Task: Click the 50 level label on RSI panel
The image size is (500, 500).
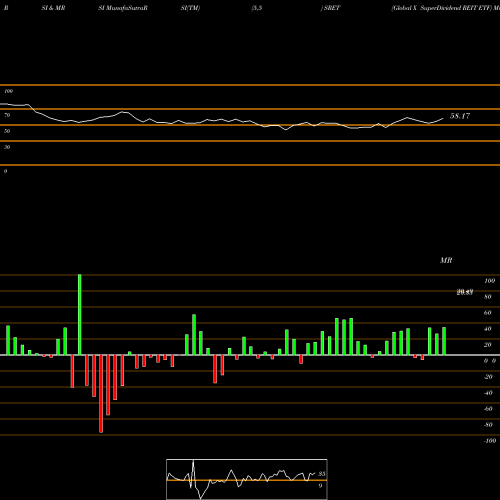Action: 7,131
